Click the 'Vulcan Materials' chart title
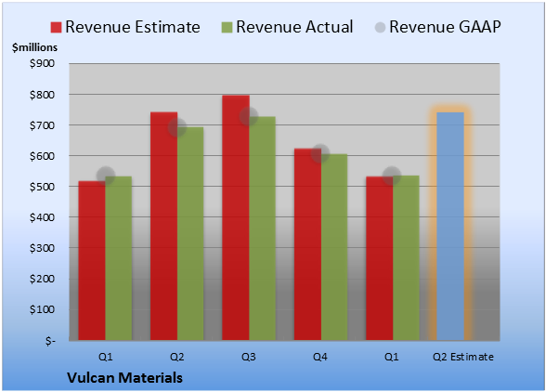Viewport: 546px width, 392px height. [x=124, y=378]
